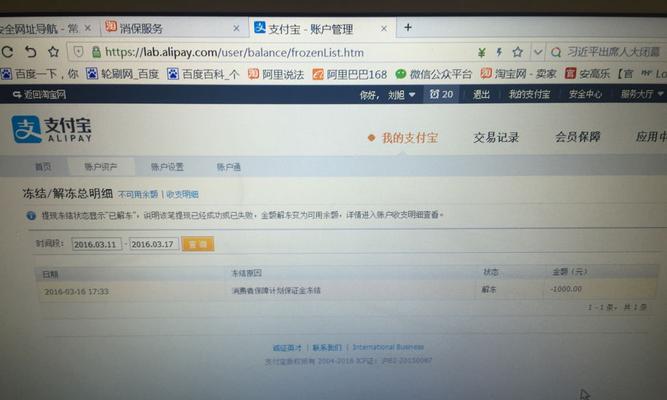This screenshot has height=400, width=667.
Task: Open 我的支付宝 in top bar
Action: click(529, 94)
